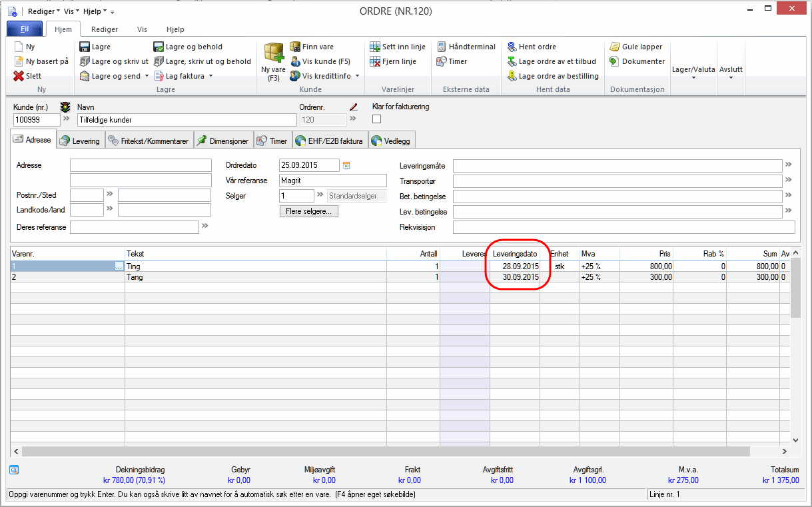Click the Deres referanse input field

coord(134,227)
